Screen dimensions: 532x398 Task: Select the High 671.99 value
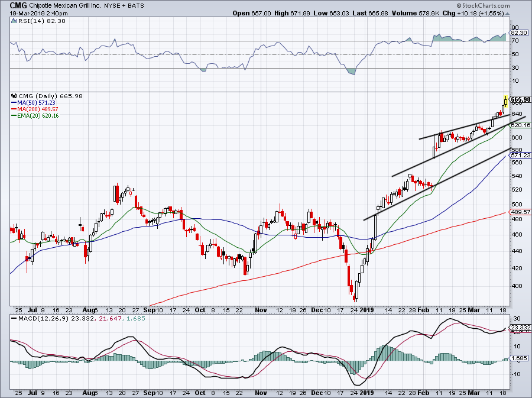[292, 13]
